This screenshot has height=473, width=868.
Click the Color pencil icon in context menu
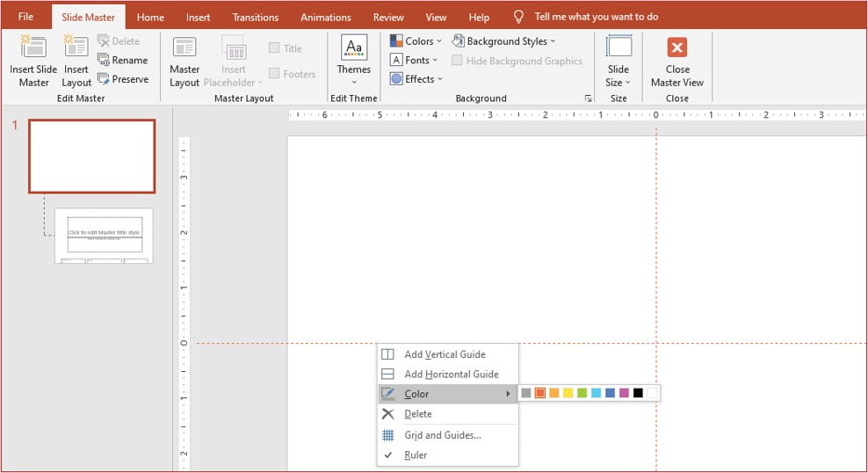(388, 394)
